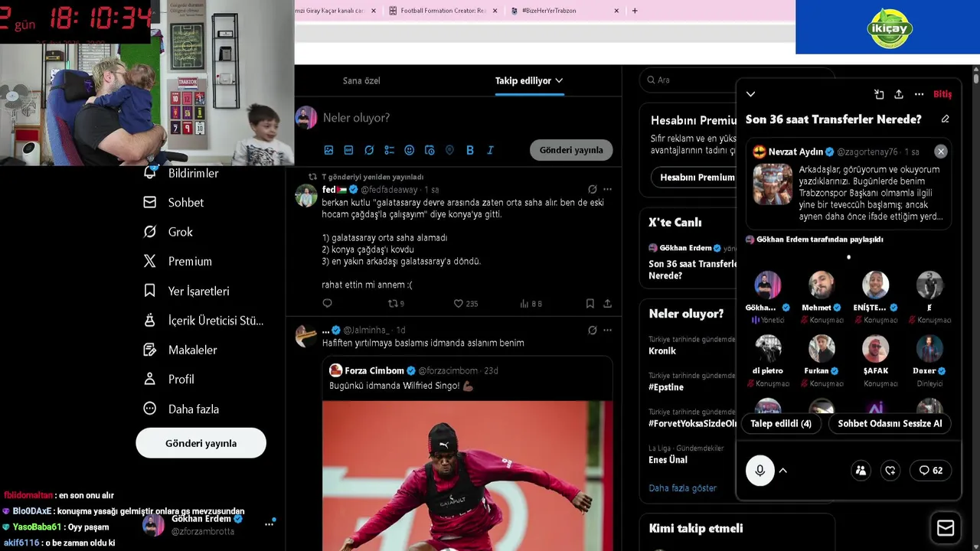Like fedfadeaway post with 235 likes
Image resolution: width=980 pixels, height=551 pixels.
click(x=465, y=304)
